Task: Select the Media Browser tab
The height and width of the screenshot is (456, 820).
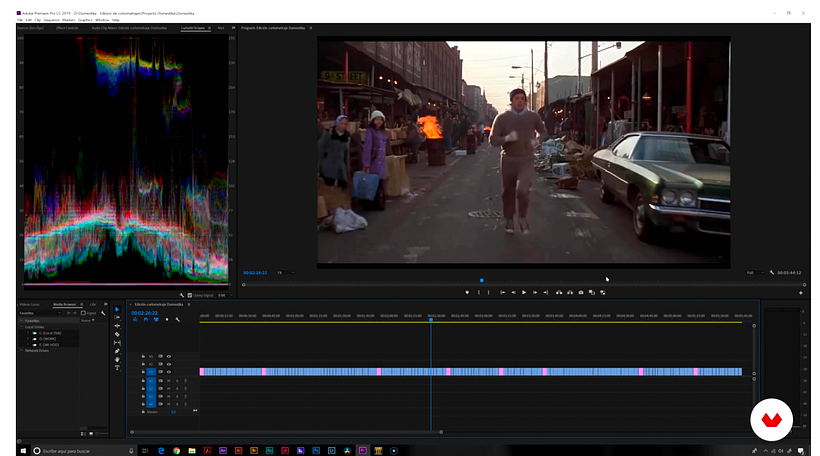Action: 64,304
